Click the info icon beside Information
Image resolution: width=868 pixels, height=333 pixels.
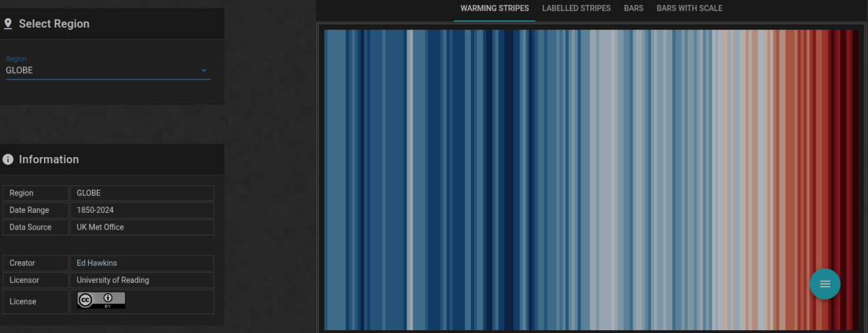pyautogui.click(x=8, y=159)
